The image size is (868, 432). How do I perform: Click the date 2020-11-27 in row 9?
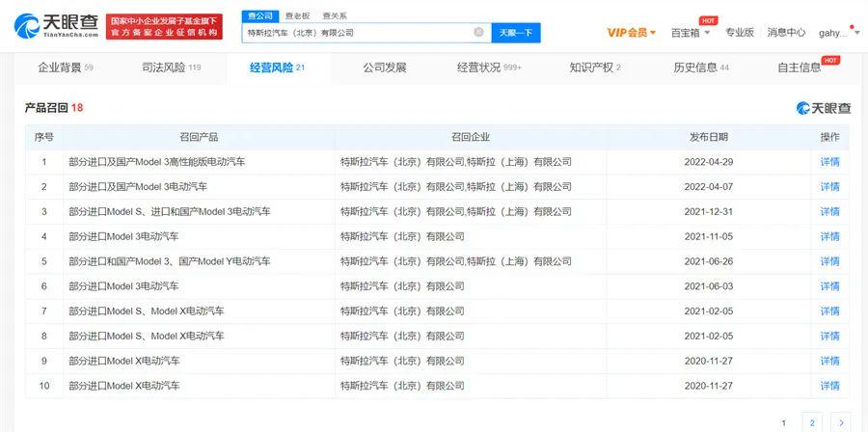(709, 361)
